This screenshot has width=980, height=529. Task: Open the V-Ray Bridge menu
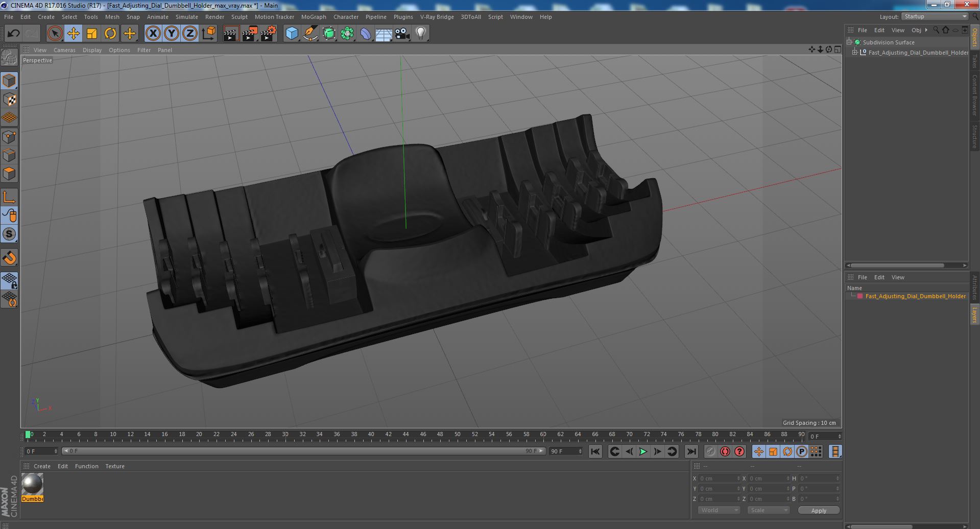coord(437,17)
